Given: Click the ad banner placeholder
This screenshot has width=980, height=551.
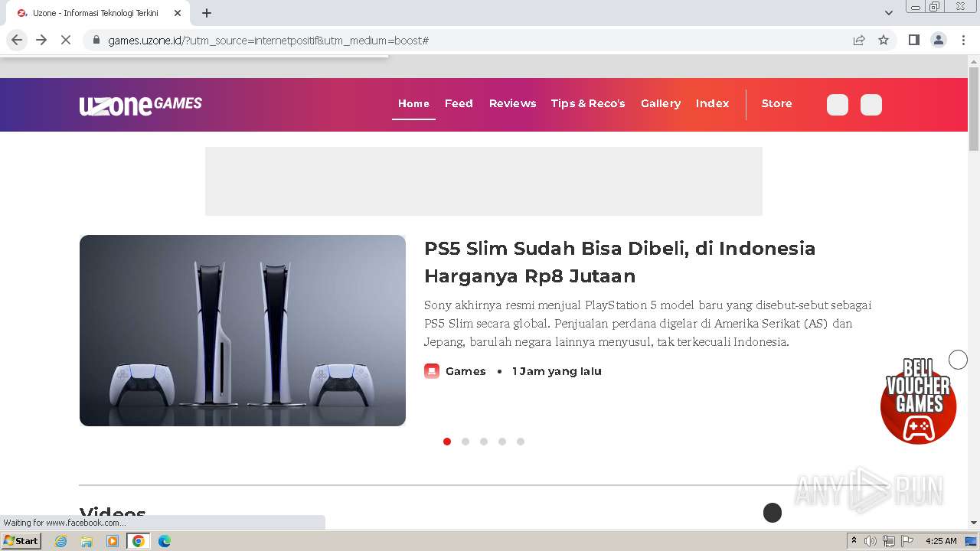Looking at the screenshot, I should pyautogui.click(x=484, y=181).
